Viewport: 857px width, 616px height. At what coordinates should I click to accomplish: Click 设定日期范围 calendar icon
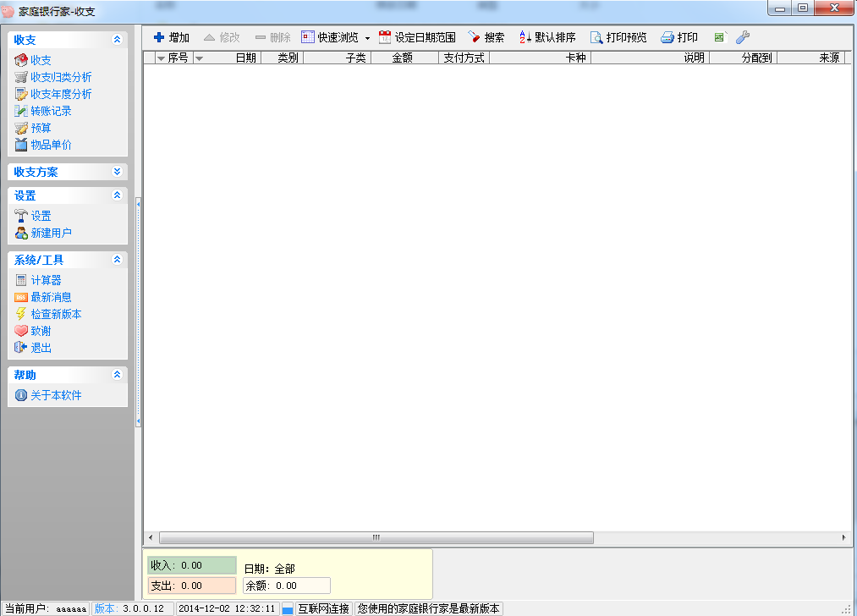coord(385,37)
